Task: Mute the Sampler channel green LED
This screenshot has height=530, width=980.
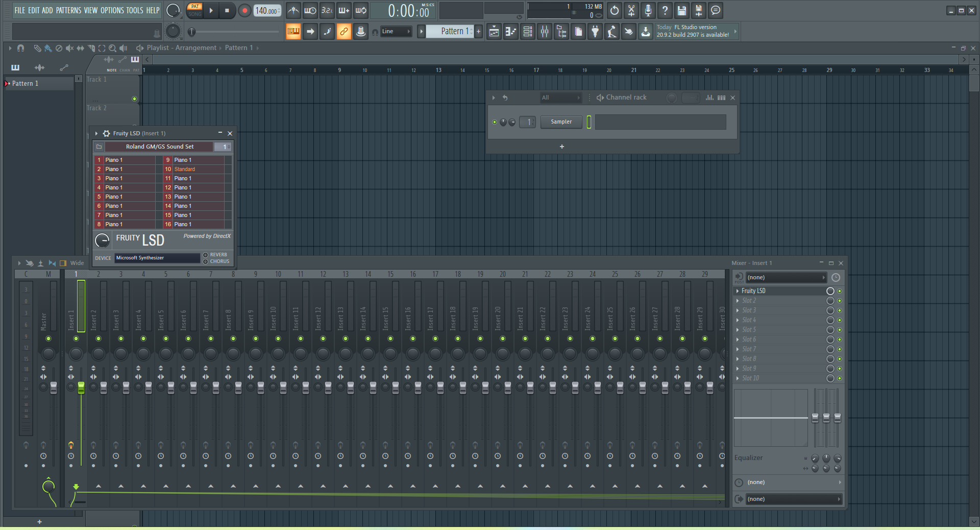Action: (x=494, y=122)
